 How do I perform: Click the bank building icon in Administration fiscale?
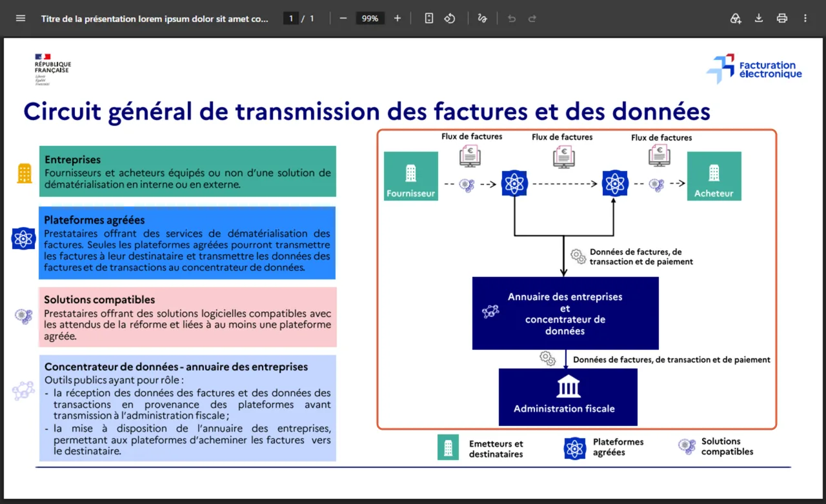(x=569, y=388)
